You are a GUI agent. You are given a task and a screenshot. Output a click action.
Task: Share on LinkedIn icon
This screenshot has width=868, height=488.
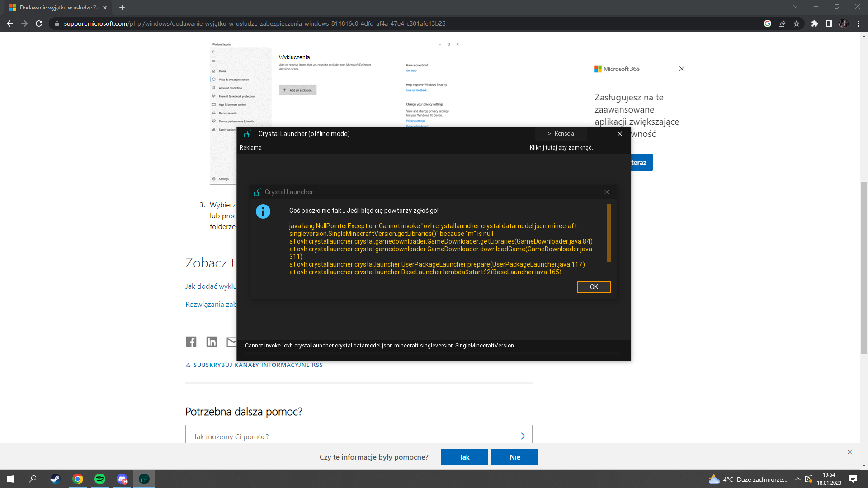[x=212, y=342]
